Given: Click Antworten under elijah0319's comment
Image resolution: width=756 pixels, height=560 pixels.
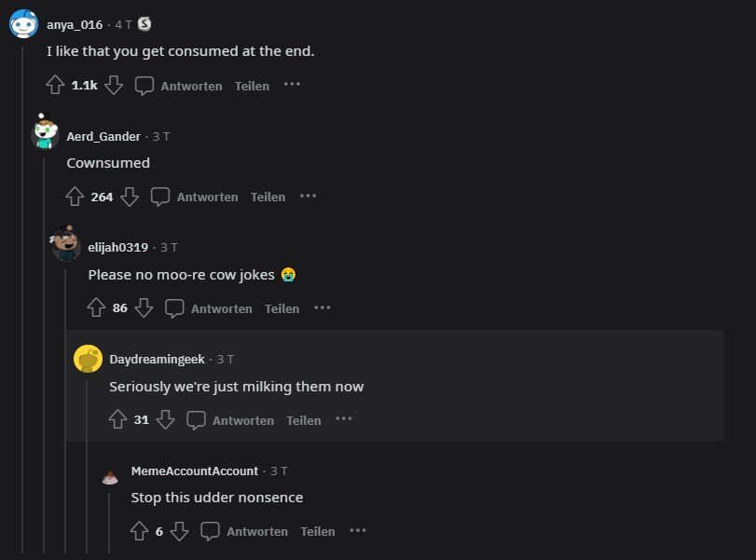Looking at the screenshot, I should pos(209,308).
